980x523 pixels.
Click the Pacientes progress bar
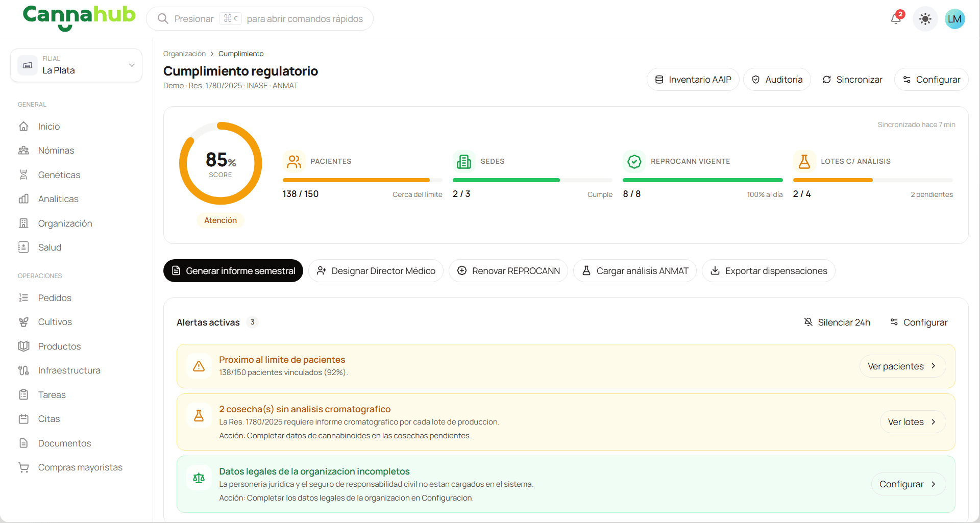point(362,180)
